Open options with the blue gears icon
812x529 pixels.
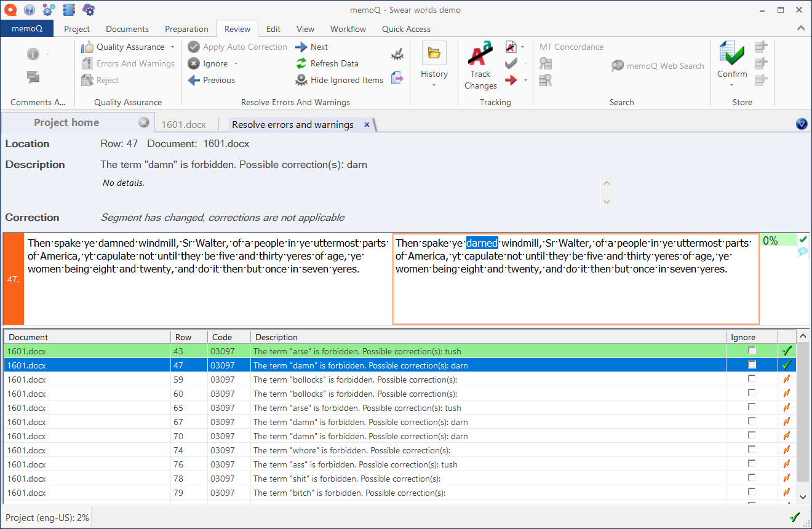pyautogui.click(x=49, y=10)
